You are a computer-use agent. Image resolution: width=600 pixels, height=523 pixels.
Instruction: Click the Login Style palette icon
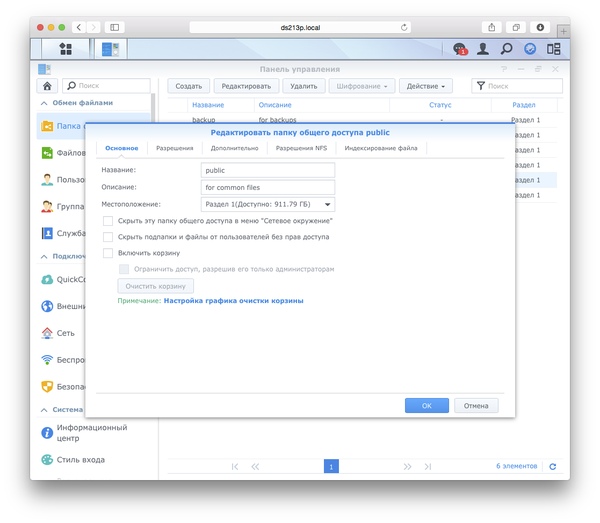tap(47, 459)
